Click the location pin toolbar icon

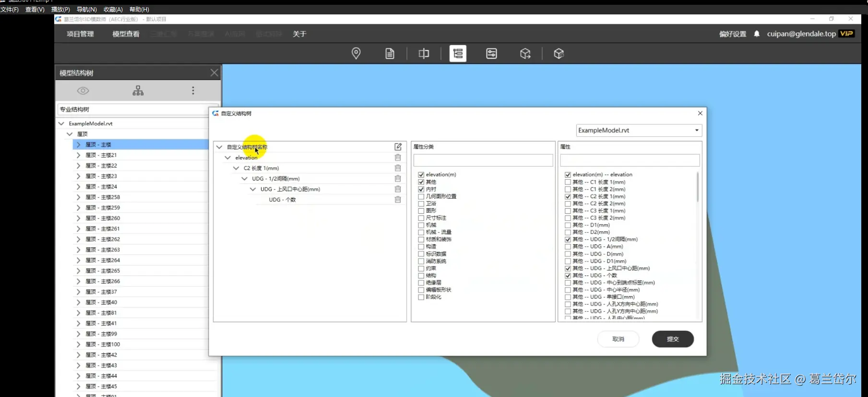pyautogui.click(x=356, y=53)
